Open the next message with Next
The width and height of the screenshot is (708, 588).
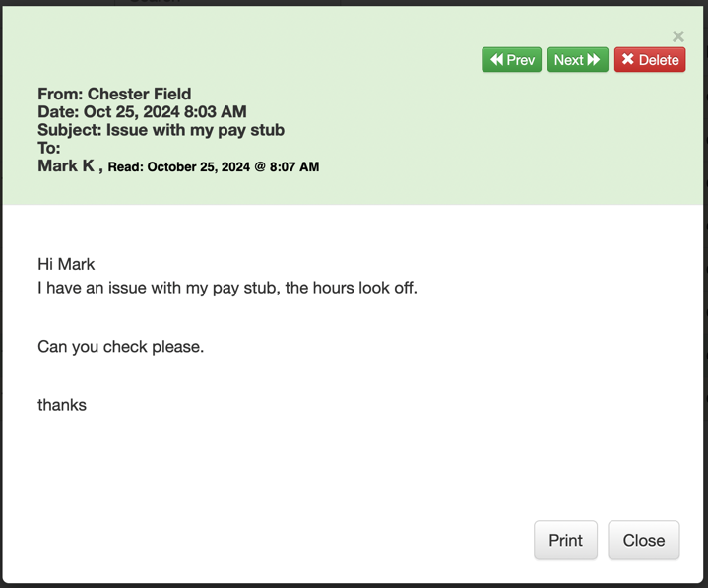577,60
